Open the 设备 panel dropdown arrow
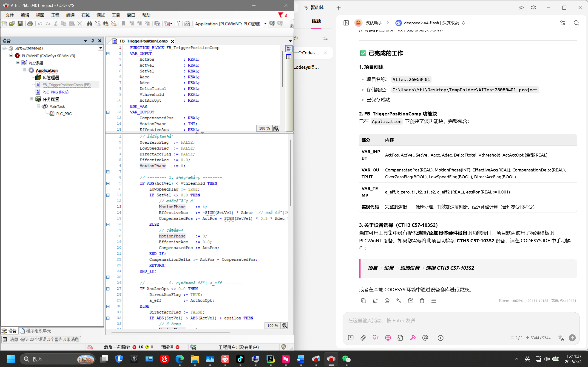Screen dimensions: 588x367 (85, 41)
